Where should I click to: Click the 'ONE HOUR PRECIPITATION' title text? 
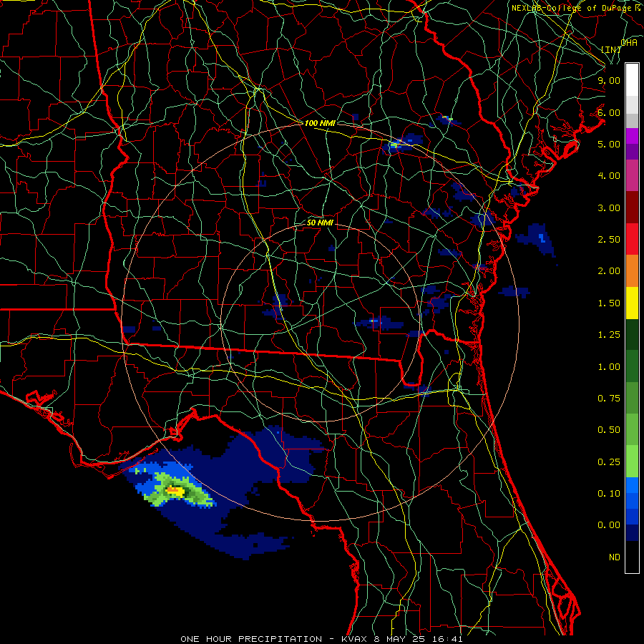click(x=251, y=639)
